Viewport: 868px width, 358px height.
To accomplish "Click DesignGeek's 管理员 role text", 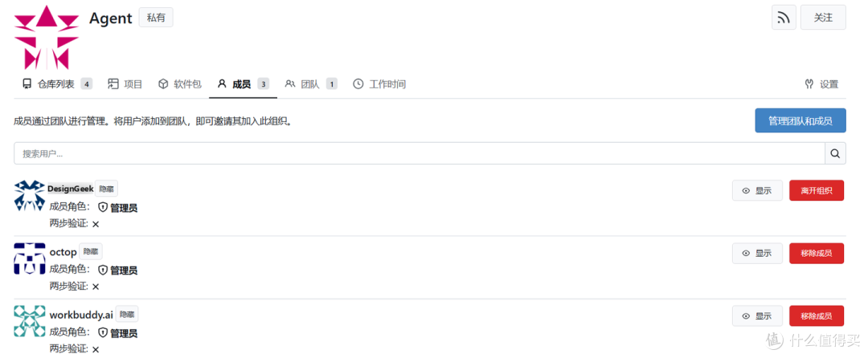I will pyautogui.click(x=124, y=208).
